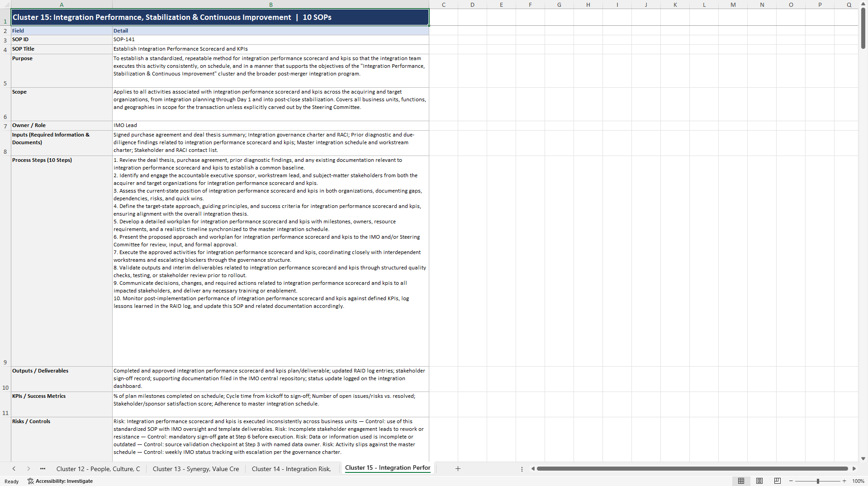This screenshot has height=486, width=868.
Task: Select row 1 header
Action: pos(5,17)
